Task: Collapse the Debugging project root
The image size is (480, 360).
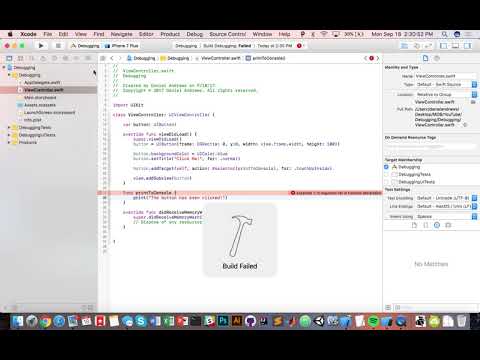Action: click(4, 67)
